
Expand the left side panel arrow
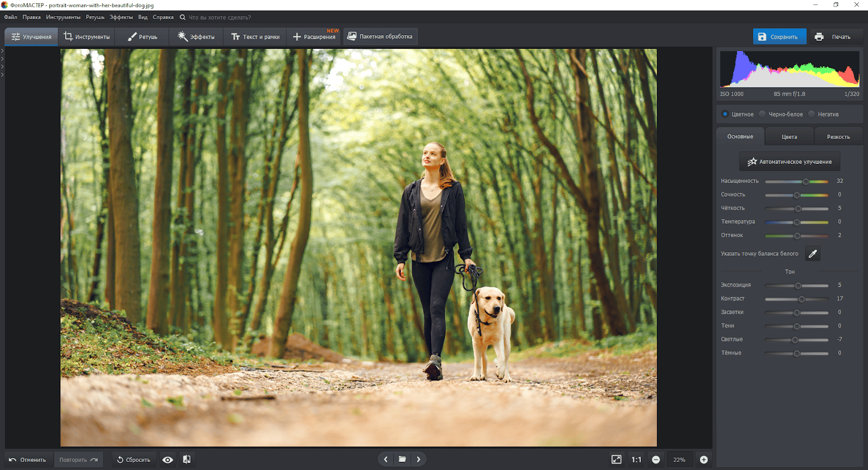click(2, 51)
